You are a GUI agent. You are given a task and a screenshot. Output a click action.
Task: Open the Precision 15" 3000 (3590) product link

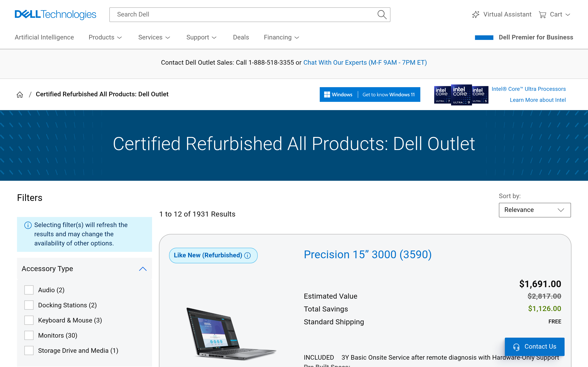click(x=367, y=255)
